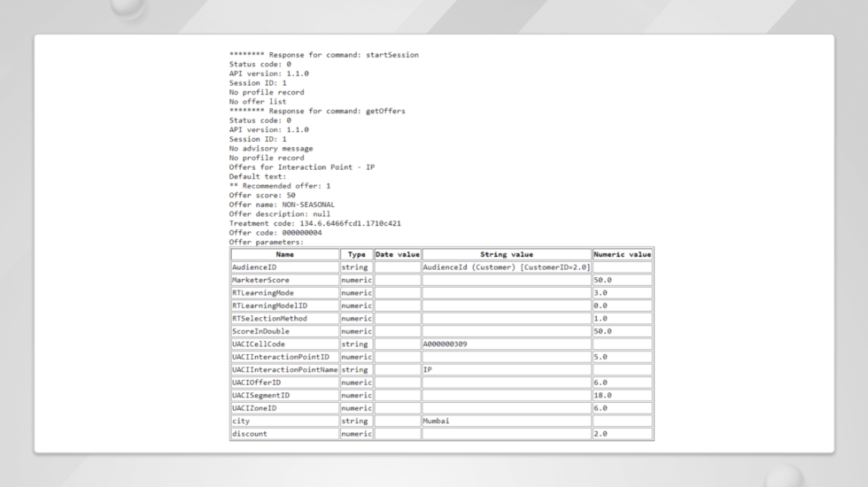Screen dimensions: 868x487
Task: Click the Treatment code line text
Action: (315, 223)
